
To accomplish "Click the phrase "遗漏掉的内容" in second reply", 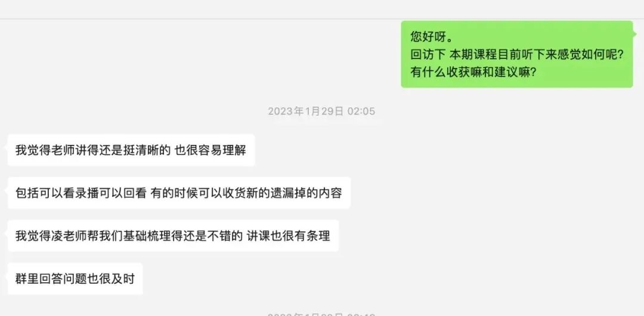I will pos(306,193).
